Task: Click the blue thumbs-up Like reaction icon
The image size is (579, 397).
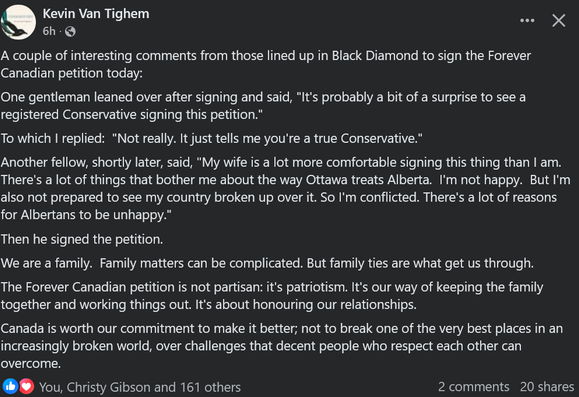Action: click(x=10, y=387)
